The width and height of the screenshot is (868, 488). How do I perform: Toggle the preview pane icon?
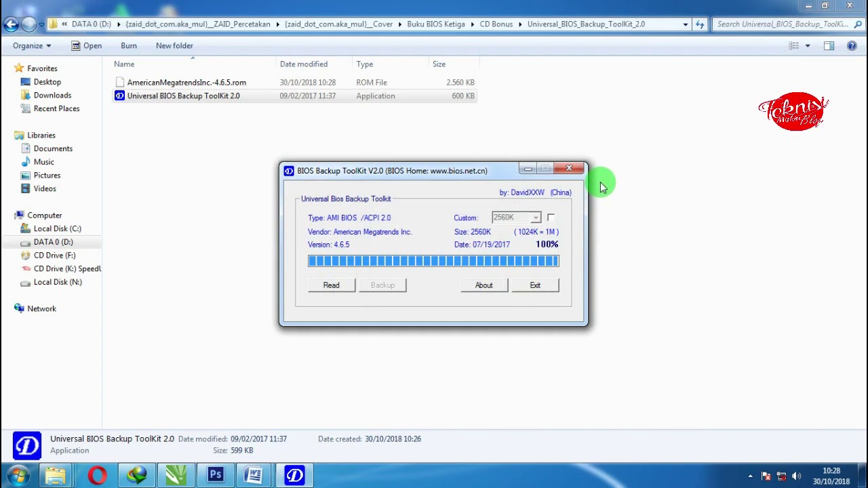[829, 45]
